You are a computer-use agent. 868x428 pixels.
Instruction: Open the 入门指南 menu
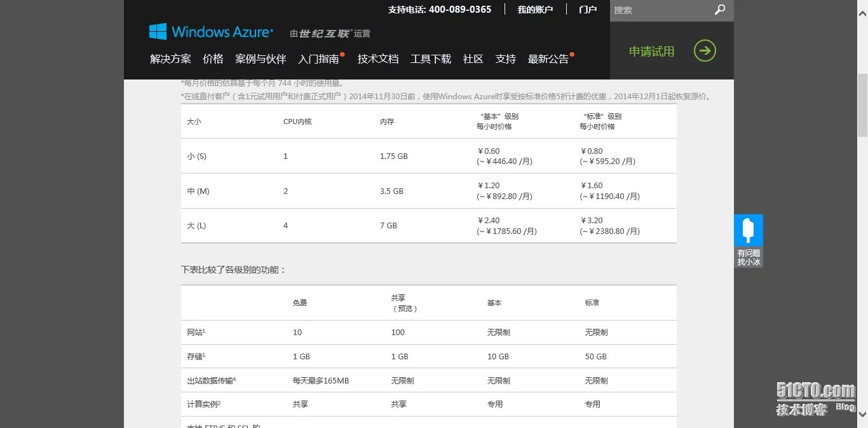[x=319, y=59]
